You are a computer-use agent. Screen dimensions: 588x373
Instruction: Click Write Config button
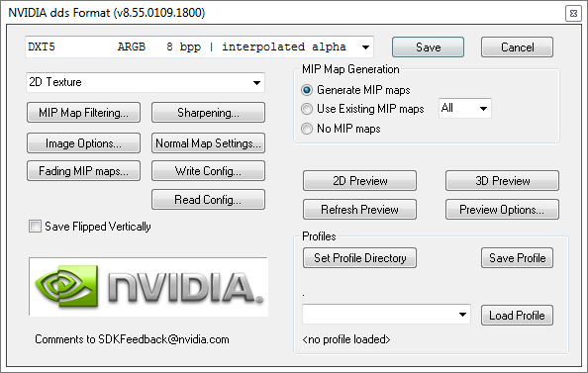pyautogui.click(x=208, y=171)
